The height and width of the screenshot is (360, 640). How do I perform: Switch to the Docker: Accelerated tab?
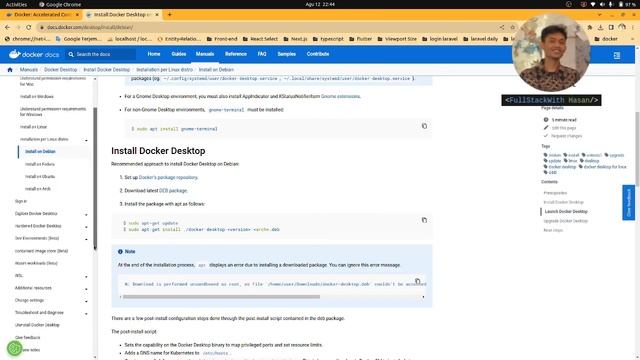coord(42,15)
